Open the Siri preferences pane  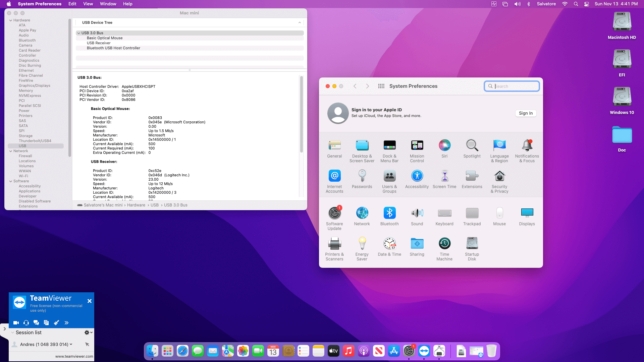pos(444,149)
